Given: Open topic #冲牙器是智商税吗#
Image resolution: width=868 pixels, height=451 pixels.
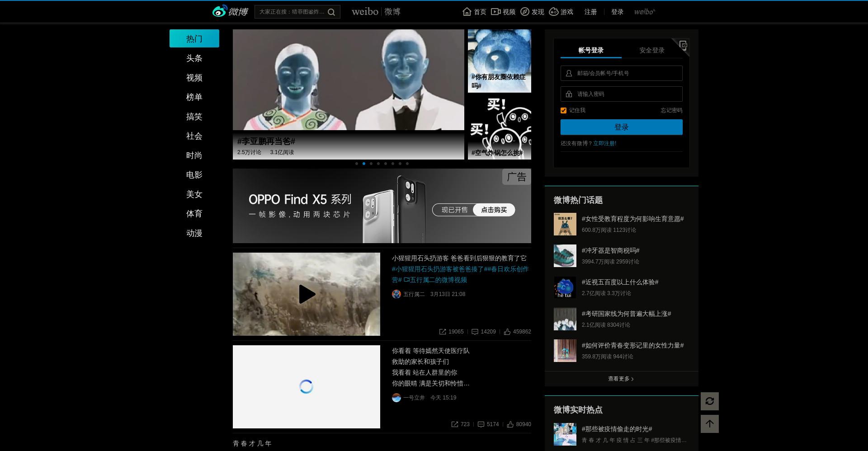Looking at the screenshot, I should pos(610,250).
